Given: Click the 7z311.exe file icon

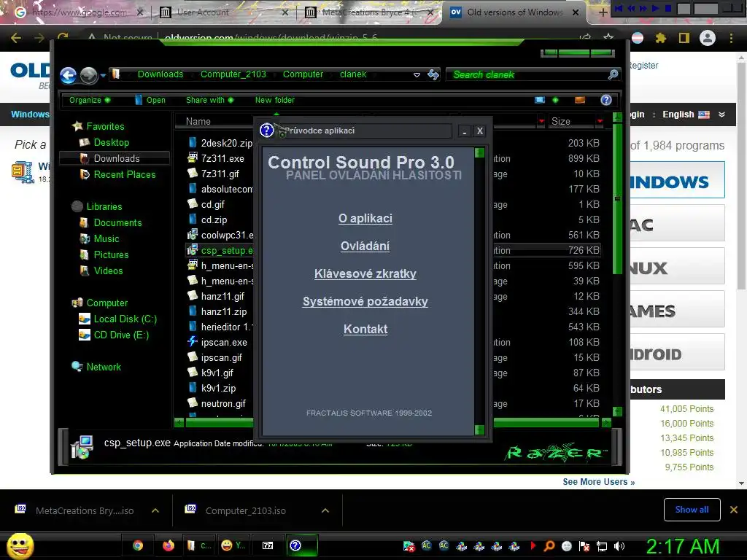Looking at the screenshot, I should tap(193, 157).
